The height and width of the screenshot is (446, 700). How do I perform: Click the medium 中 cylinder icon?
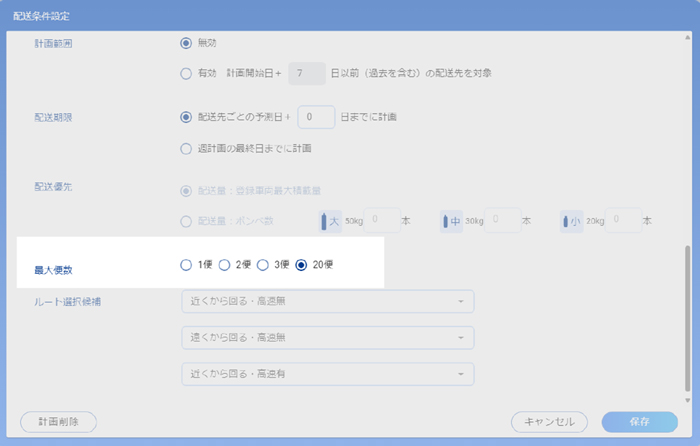pos(451,221)
